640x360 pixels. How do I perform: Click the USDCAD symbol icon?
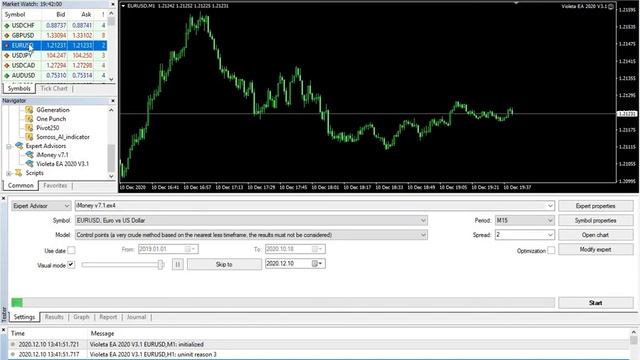[7, 65]
